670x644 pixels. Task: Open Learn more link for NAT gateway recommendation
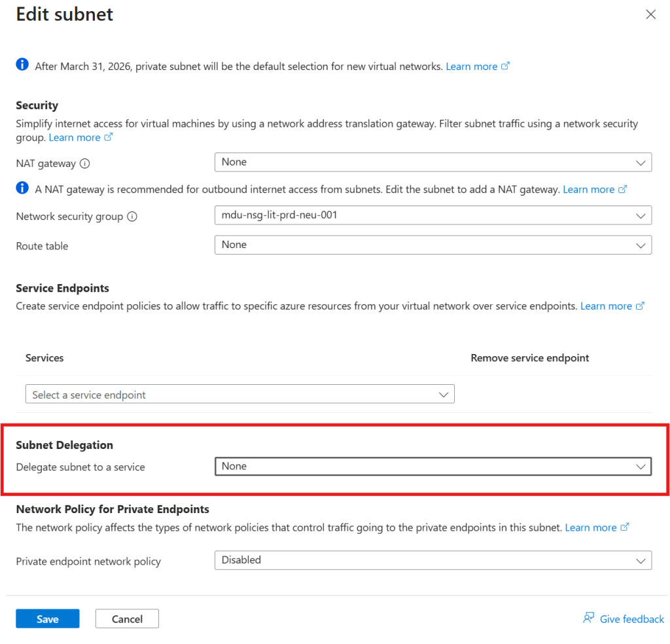coord(588,189)
